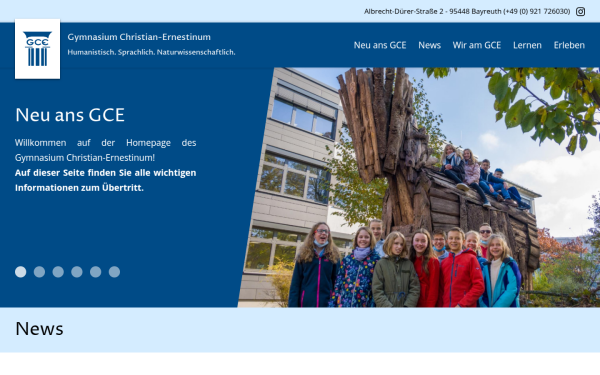The width and height of the screenshot is (600, 375).
Task: Select the first slider dot
Action: [21, 272]
